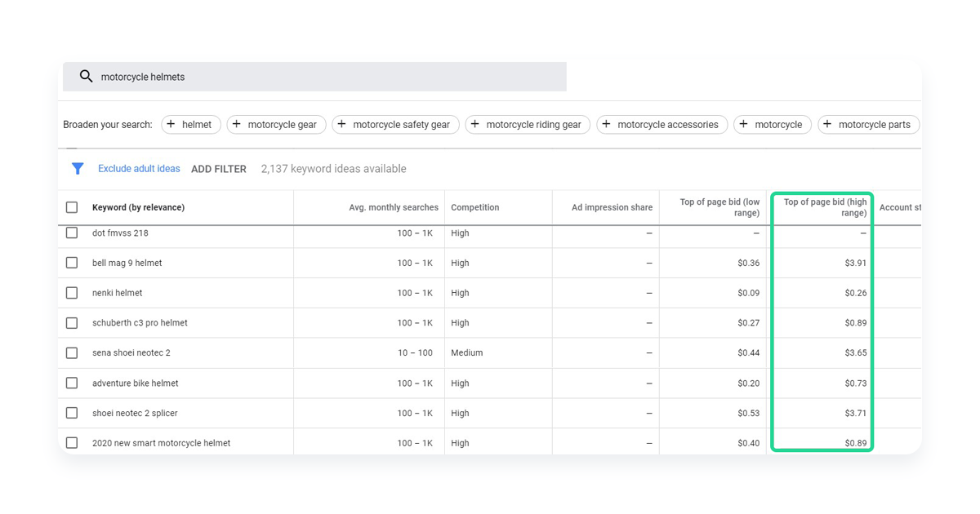Add 'motorcycle accessories' suggestion chip
The width and height of the screenshot is (980, 514).
[x=662, y=125]
